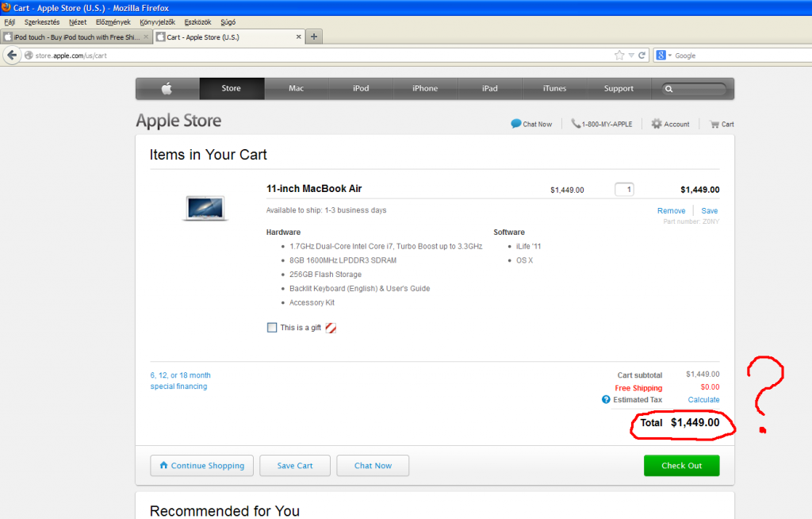Open the Cart link at top right

click(728, 125)
